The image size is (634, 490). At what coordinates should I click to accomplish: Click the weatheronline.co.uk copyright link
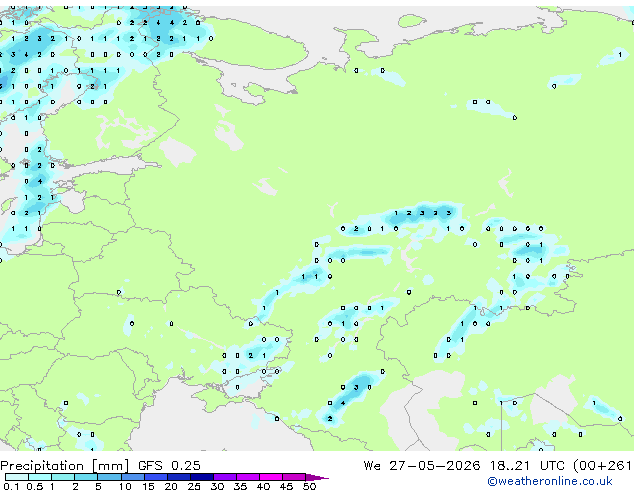point(550,481)
